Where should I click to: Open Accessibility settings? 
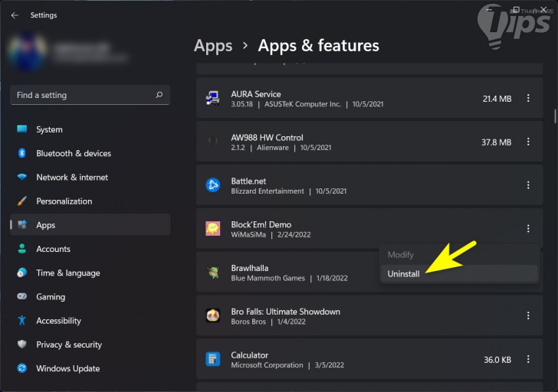(90, 321)
